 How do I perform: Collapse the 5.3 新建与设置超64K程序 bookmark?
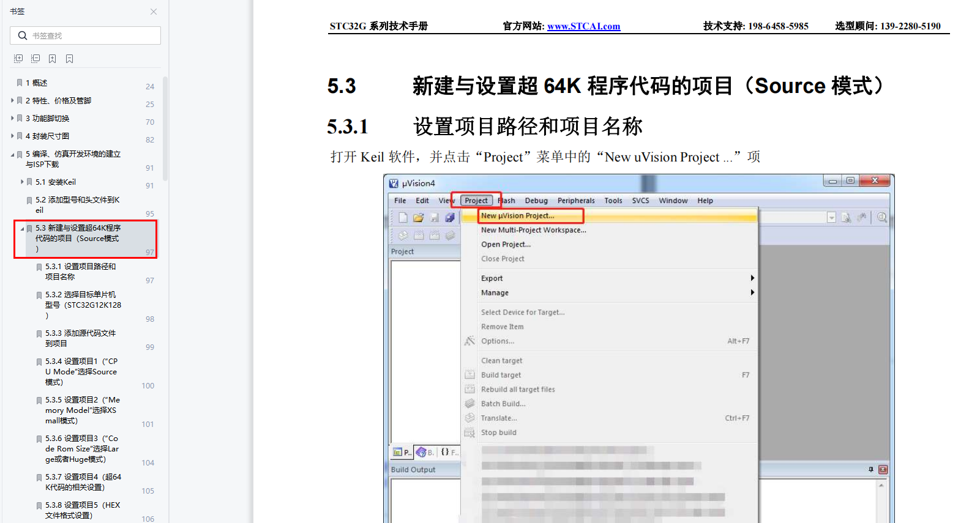[x=22, y=228]
